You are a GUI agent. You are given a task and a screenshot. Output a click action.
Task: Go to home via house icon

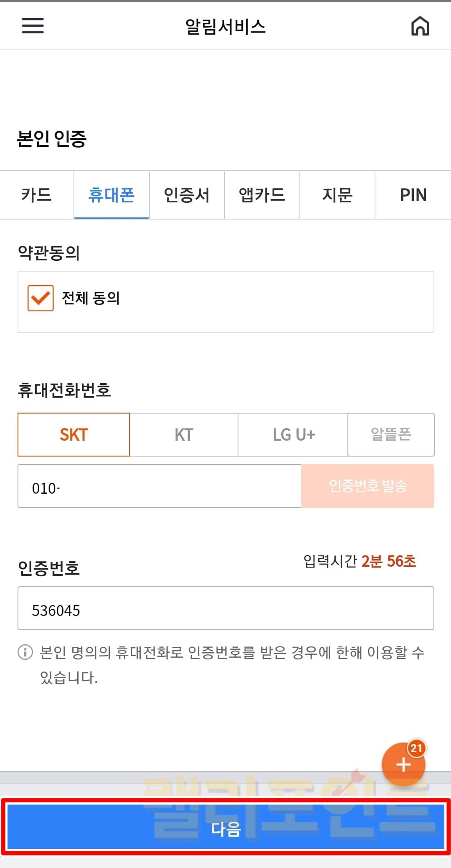coord(420,26)
